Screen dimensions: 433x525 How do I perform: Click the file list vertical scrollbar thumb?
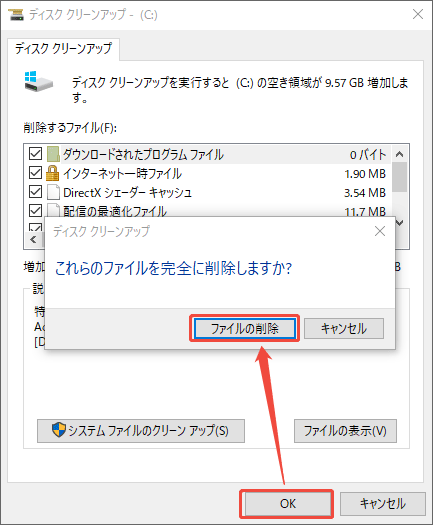[399, 177]
